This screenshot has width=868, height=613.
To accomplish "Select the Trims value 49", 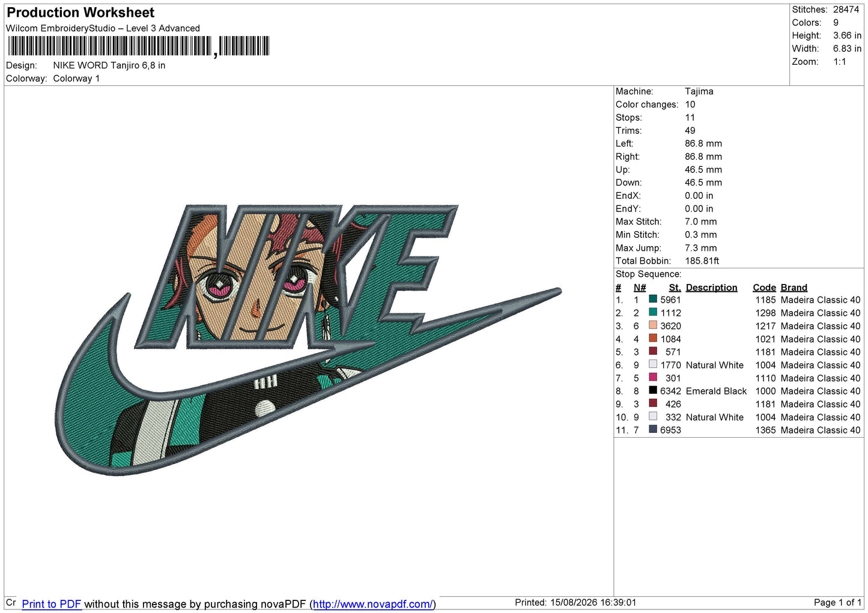I will click(690, 130).
